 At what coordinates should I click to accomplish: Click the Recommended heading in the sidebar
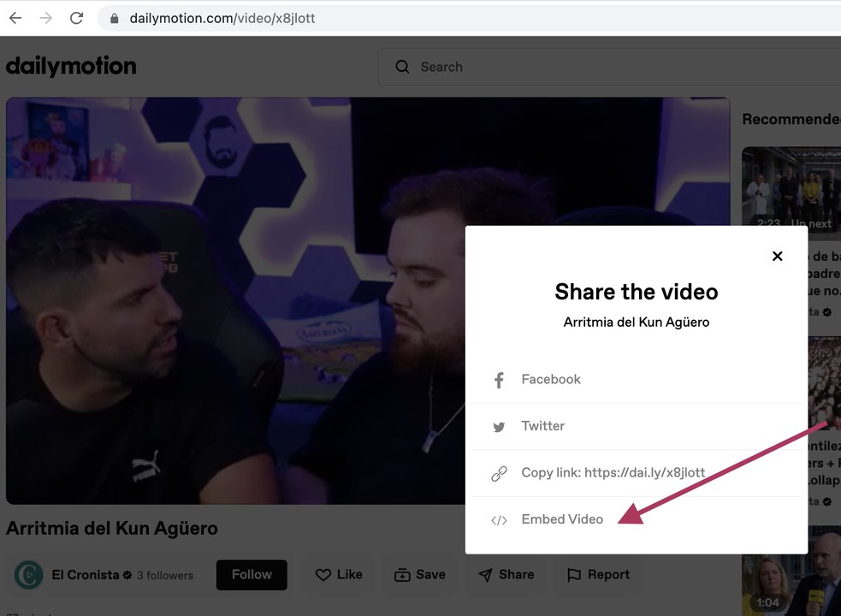791,119
